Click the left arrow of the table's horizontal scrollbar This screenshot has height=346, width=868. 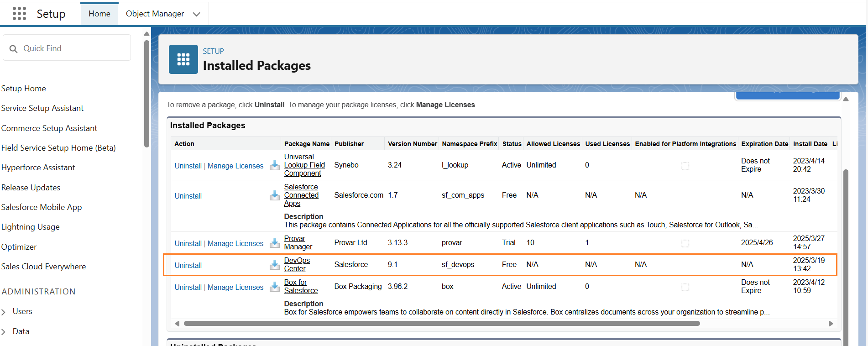point(177,324)
